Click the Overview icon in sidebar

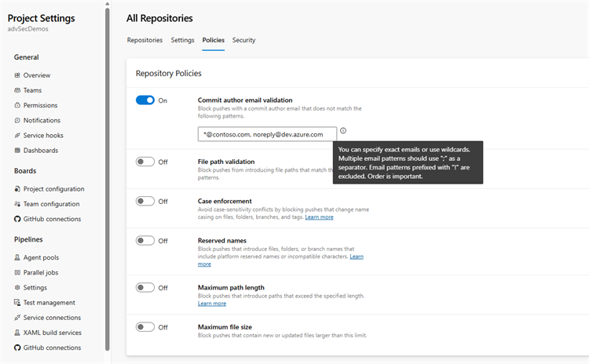coord(17,75)
